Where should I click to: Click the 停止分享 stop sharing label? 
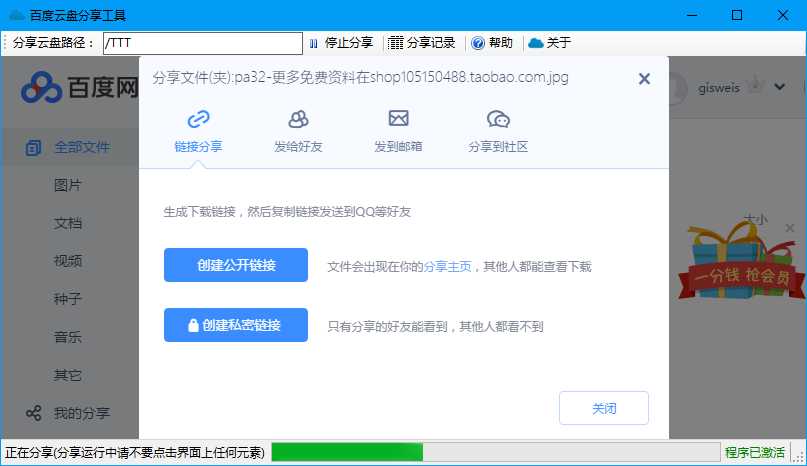click(349, 43)
